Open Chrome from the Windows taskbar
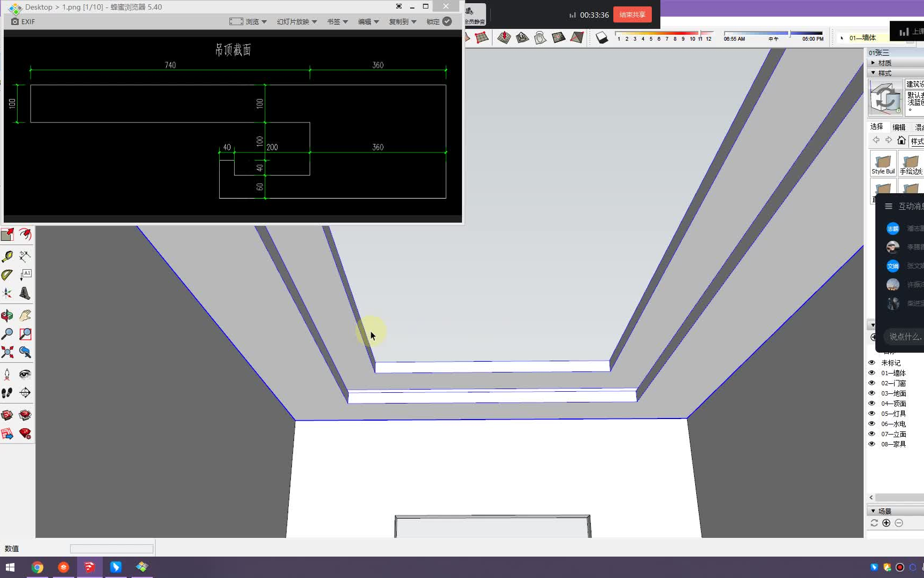Image resolution: width=924 pixels, height=578 pixels. (37, 567)
